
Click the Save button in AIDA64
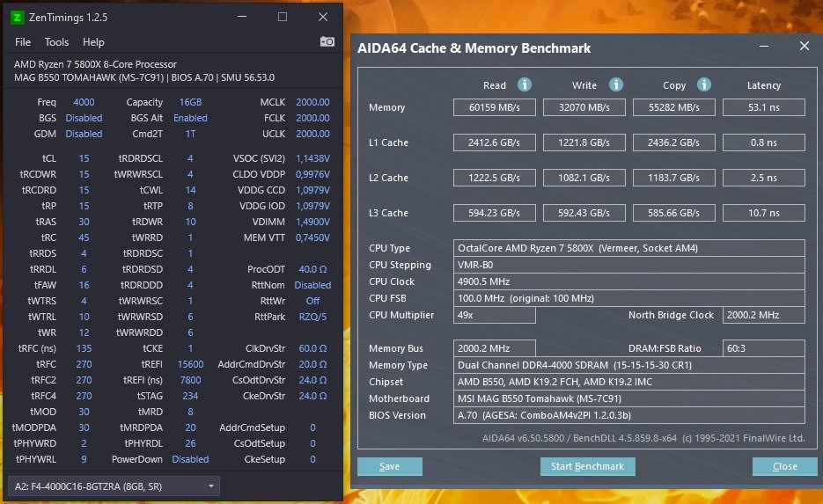(x=389, y=466)
